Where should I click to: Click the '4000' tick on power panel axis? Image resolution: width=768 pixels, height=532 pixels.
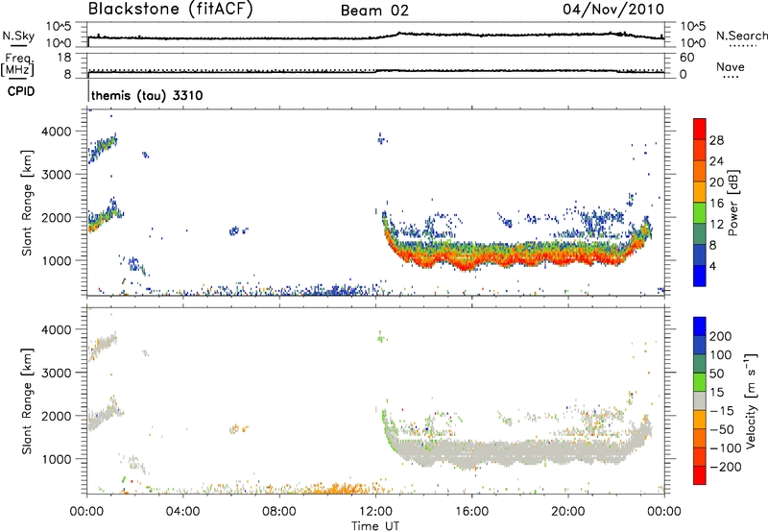tap(57, 132)
